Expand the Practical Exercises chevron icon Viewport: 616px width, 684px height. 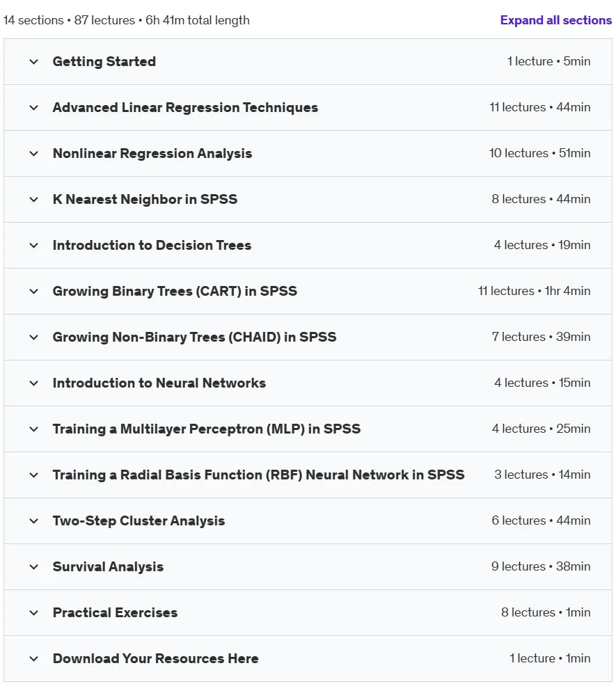click(33, 613)
